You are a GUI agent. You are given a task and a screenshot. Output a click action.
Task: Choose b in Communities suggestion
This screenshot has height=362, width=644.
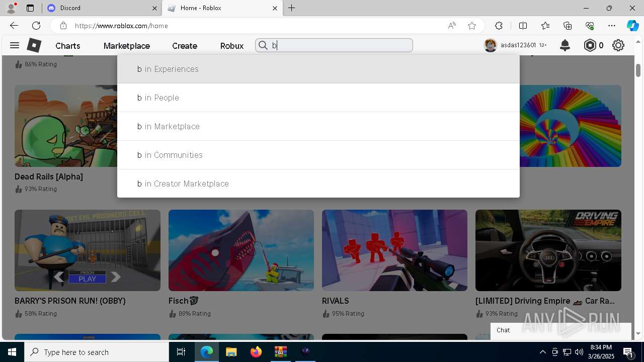(x=318, y=155)
